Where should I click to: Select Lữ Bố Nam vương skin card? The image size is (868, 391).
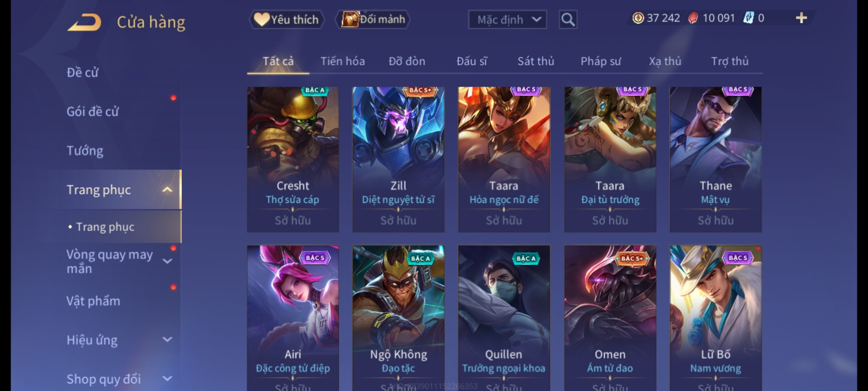715,318
